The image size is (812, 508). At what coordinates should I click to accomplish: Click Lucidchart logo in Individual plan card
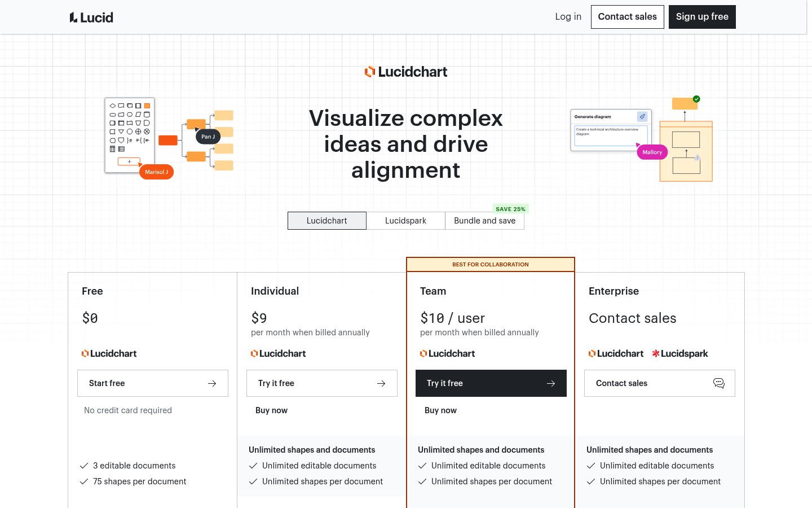279,353
